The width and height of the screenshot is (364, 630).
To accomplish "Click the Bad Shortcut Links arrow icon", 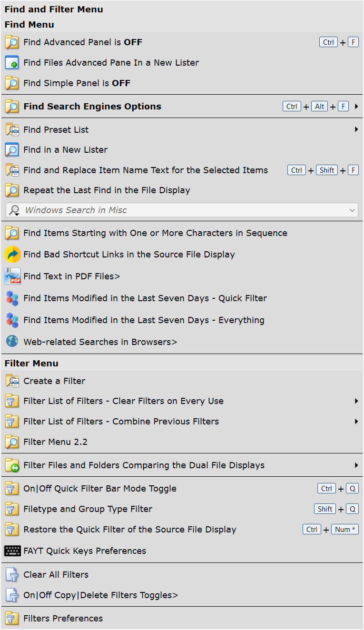I will (x=12, y=255).
